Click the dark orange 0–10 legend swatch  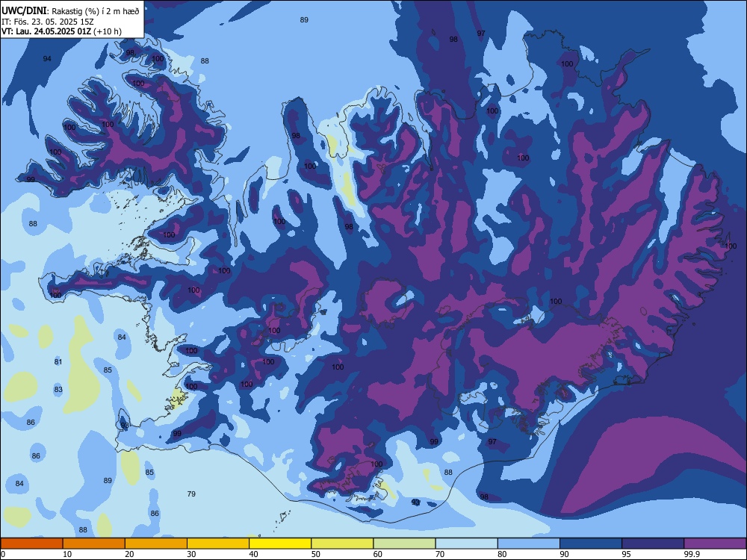point(31,544)
